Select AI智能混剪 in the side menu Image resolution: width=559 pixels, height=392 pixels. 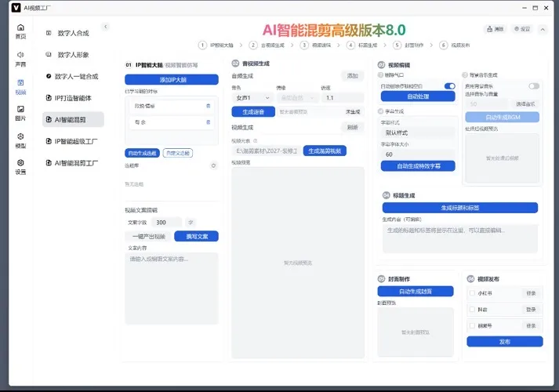point(73,120)
